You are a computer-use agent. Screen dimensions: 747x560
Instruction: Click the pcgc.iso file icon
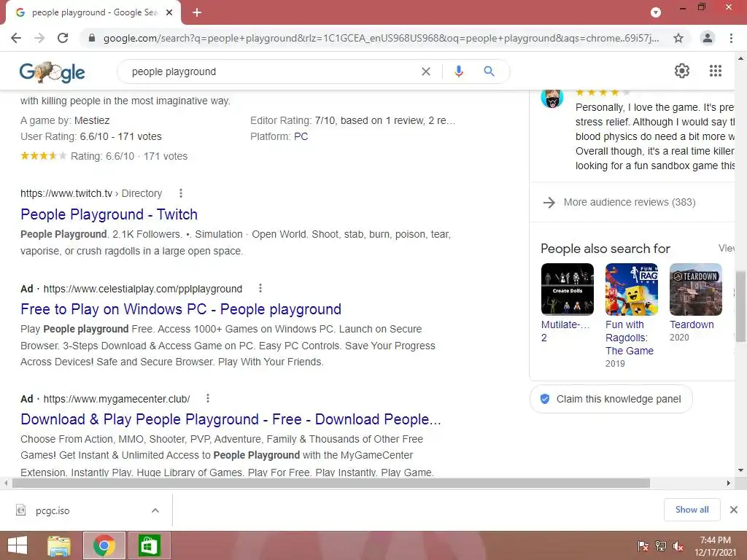pyautogui.click(x=21, y=510)
